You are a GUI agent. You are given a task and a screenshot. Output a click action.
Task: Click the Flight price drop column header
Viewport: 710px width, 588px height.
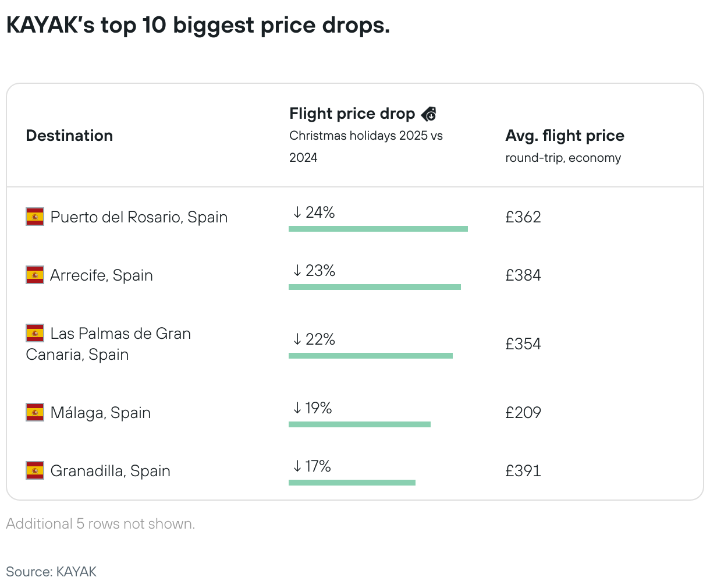pos(352,114)
